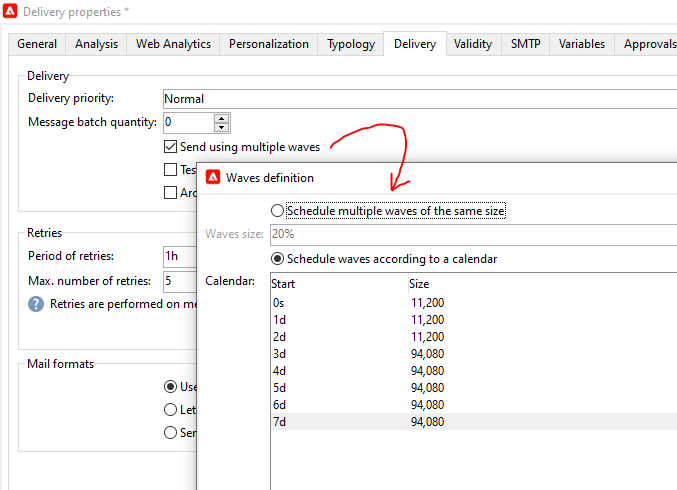Click the Period of retries field
The height and width of the screenshot is (490, 677).
tap(180, 256)
